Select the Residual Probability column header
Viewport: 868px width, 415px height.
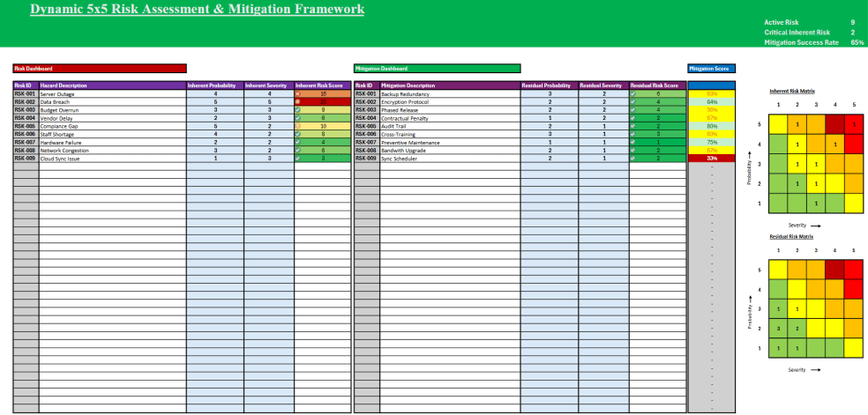pos(550,85)
